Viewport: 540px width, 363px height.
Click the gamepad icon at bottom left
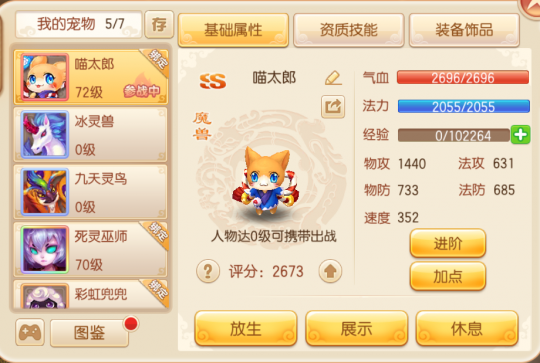(x=30, y=332)
